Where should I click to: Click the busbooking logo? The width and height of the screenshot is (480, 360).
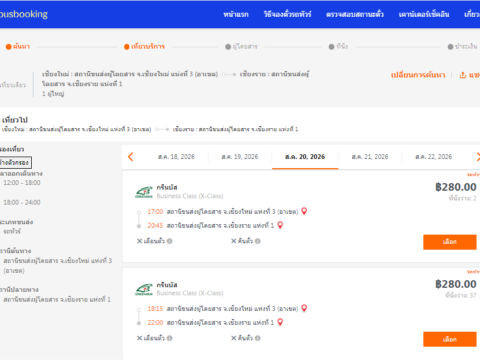(23, 14)
